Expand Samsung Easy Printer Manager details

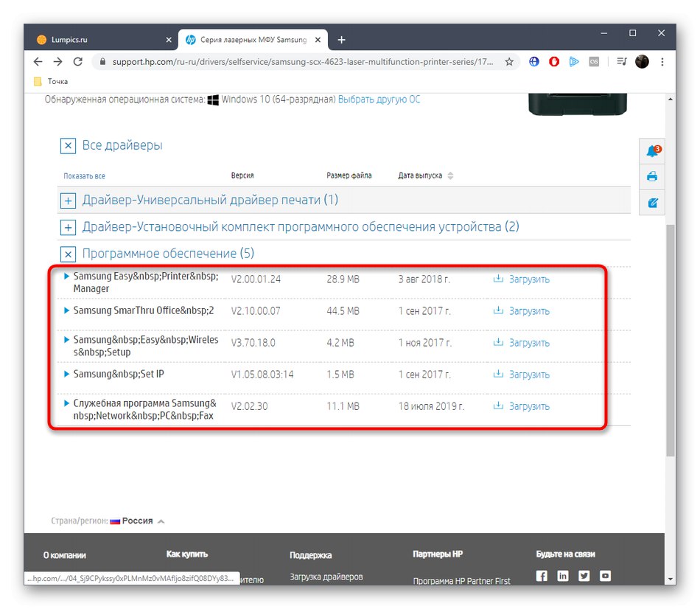(x=66, y=276)
